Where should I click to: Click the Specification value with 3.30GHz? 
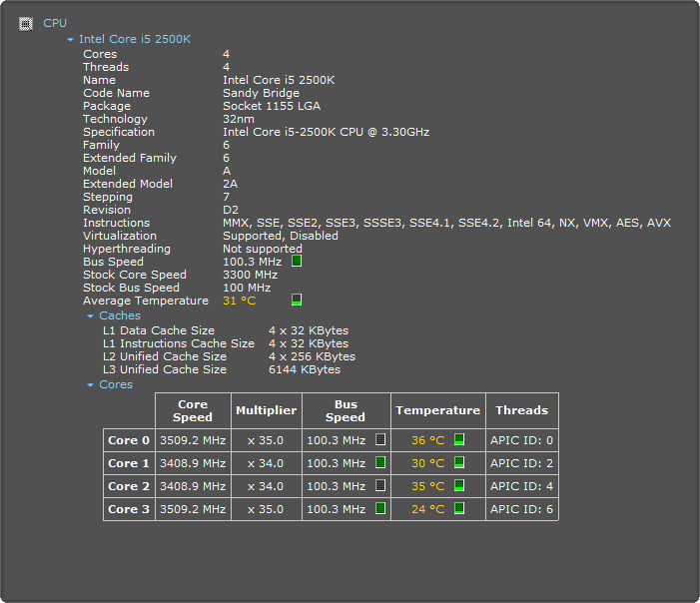tap(326, 132)
